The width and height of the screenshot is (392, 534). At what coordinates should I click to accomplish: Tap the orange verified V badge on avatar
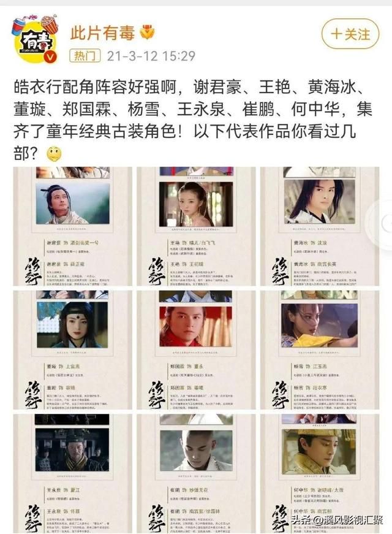(50, 56)
